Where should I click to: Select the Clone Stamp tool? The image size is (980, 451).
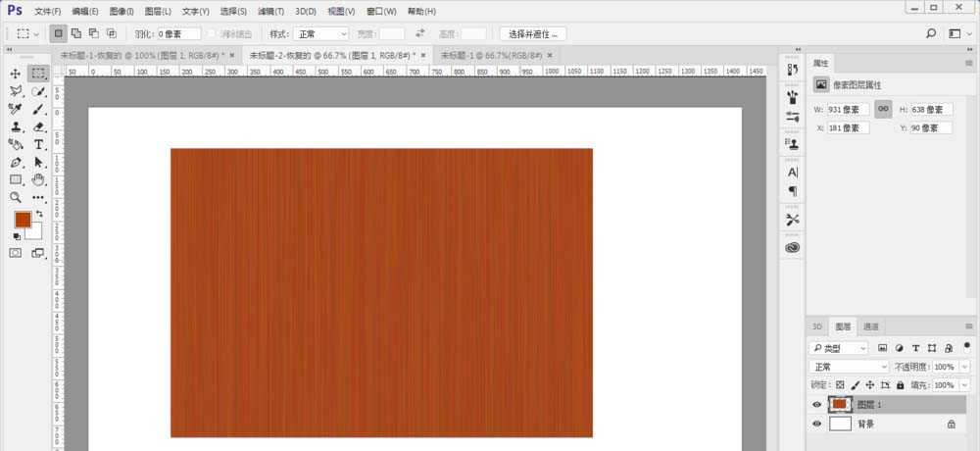click(x=16, y=126)
